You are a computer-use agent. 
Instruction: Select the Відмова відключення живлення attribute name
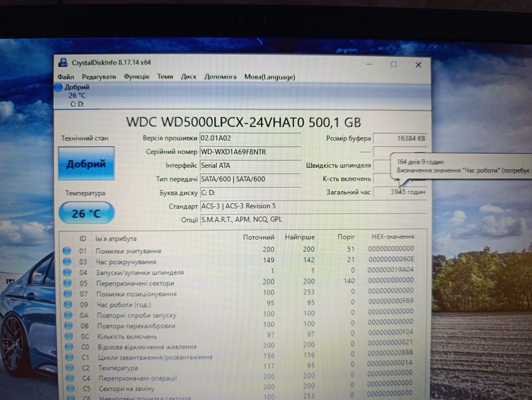(x=147, y=347)
